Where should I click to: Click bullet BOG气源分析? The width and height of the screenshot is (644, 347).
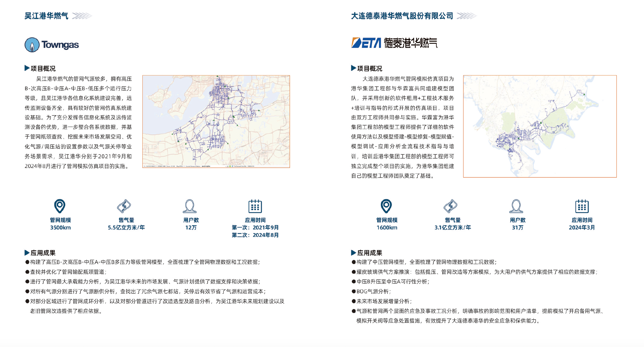pyautogui.click(x=371, y=292)
